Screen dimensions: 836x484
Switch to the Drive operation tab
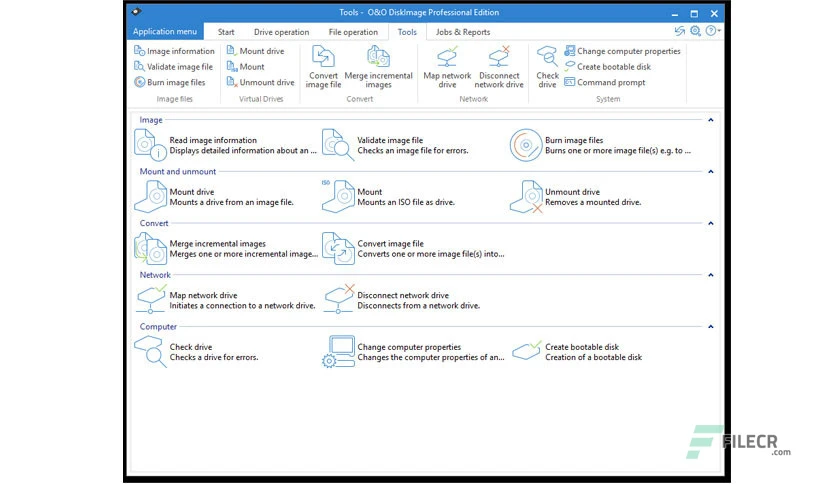tap(282, 32)
